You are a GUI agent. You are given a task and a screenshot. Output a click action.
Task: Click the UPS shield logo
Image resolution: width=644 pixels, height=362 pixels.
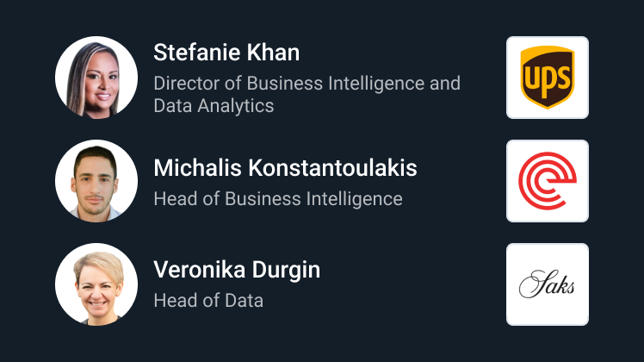[548, 78]
